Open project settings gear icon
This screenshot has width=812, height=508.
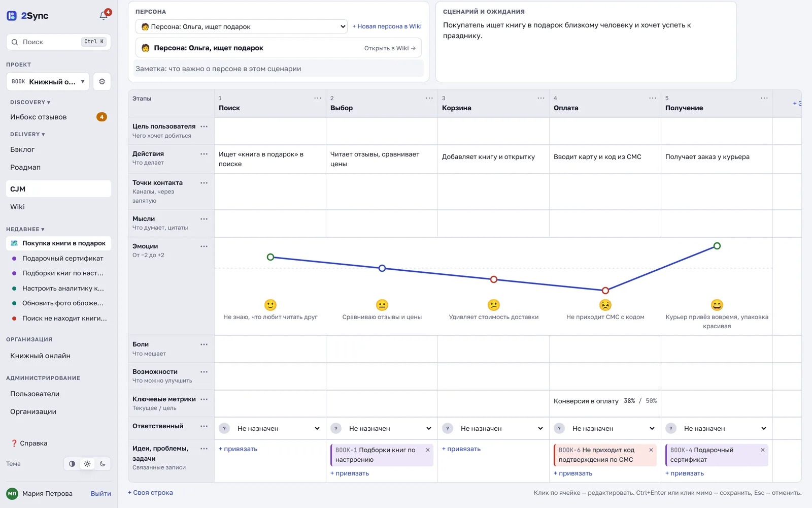pyautogui.click(x=102, y=81)
